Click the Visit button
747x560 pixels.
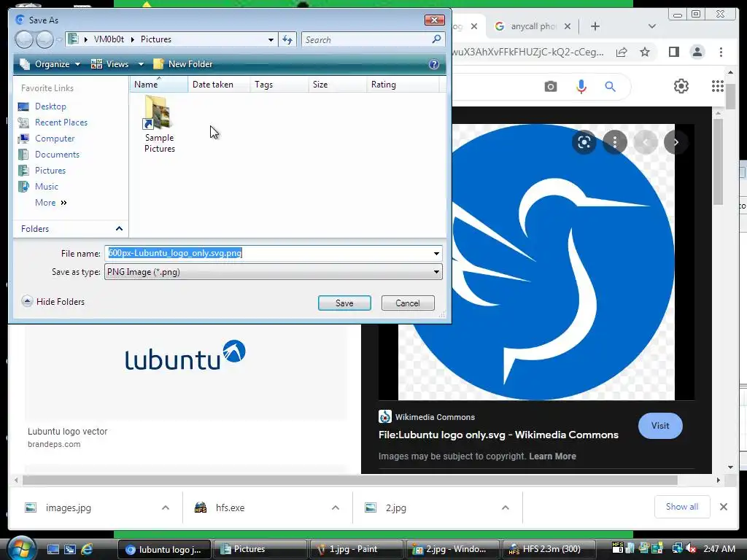pyautogui.click(x=659, y=426)
